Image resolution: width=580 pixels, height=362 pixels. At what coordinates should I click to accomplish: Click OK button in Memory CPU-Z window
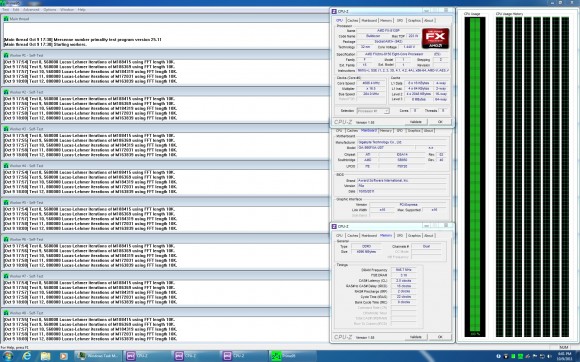click(440, 337)
